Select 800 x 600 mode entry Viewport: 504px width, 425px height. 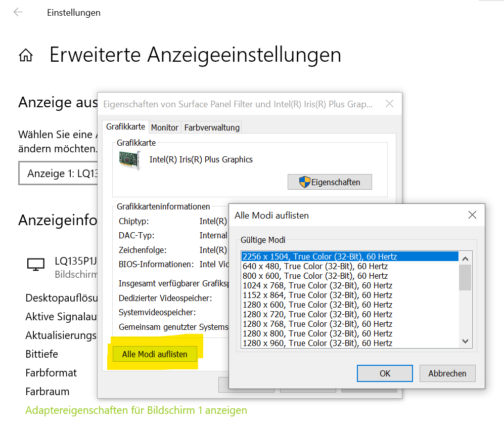point(350,276)
